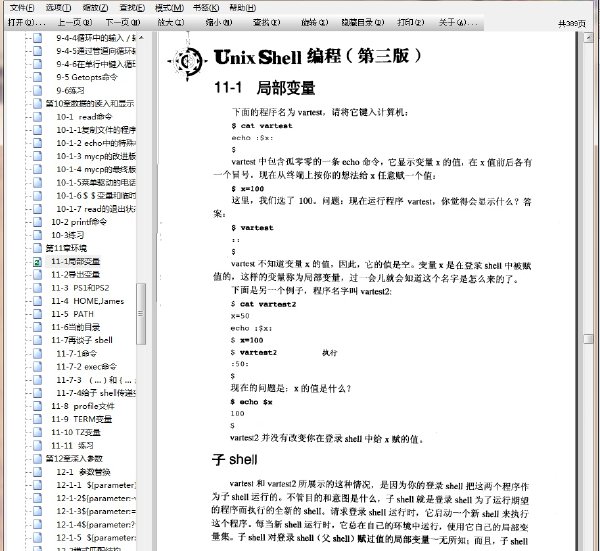This screenshot has height=551, width=600.
Task: Click page icon beside 第10章 chapter entry
Action: pyautogui.click(x=37, y=103)
